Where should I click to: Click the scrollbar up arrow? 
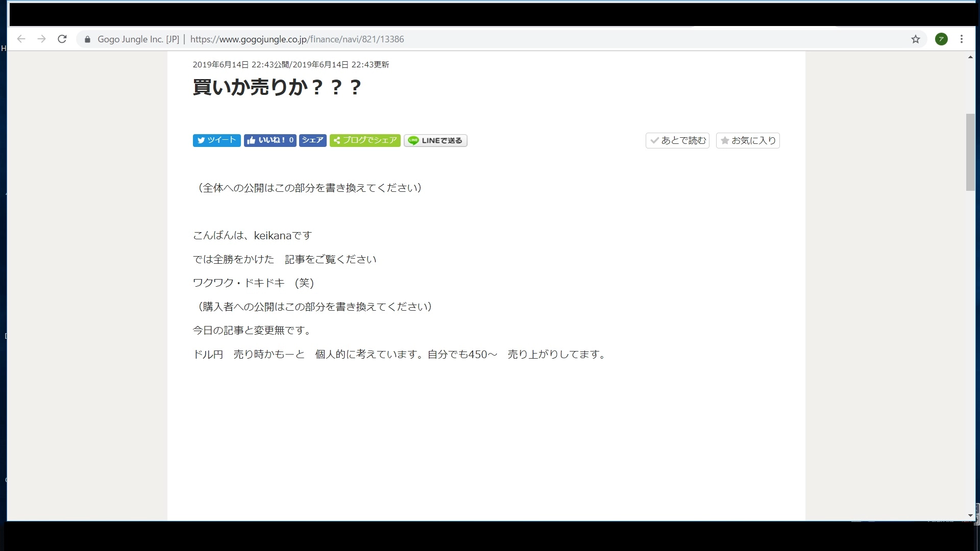[970, 57]
